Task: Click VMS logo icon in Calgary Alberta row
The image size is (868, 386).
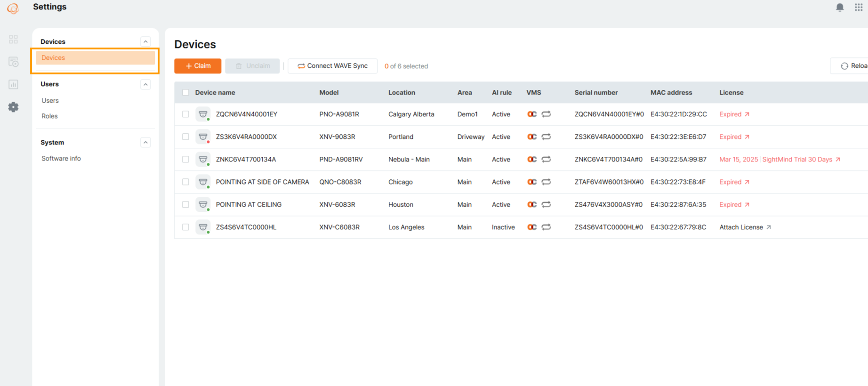Action: [532, 114]
